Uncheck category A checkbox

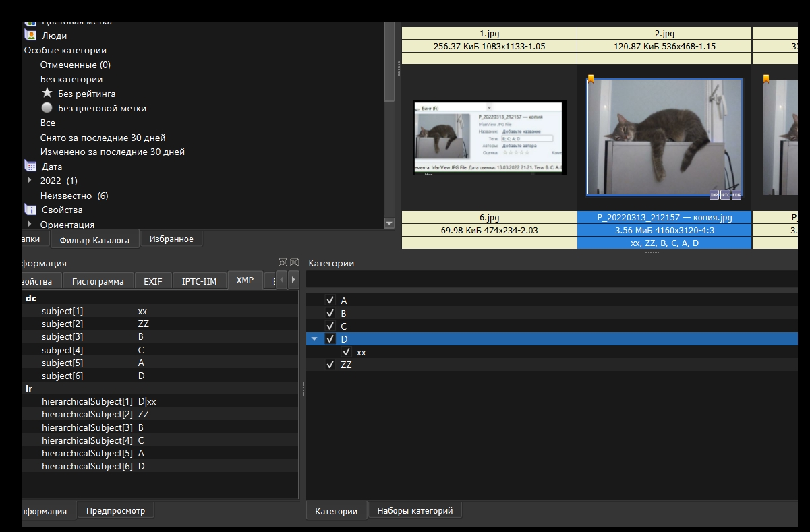(330, 301)
